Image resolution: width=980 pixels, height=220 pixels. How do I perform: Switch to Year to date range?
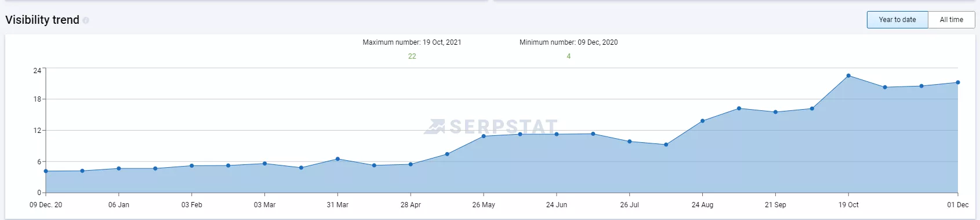tap(897, 20)
